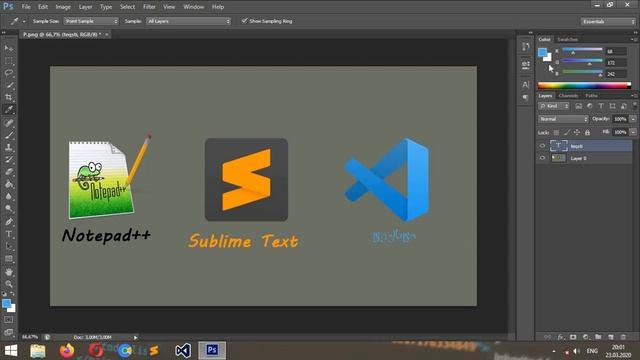Select the Clone Stamp tool
This screenshot has width=640, height=360.
(9, 147)
